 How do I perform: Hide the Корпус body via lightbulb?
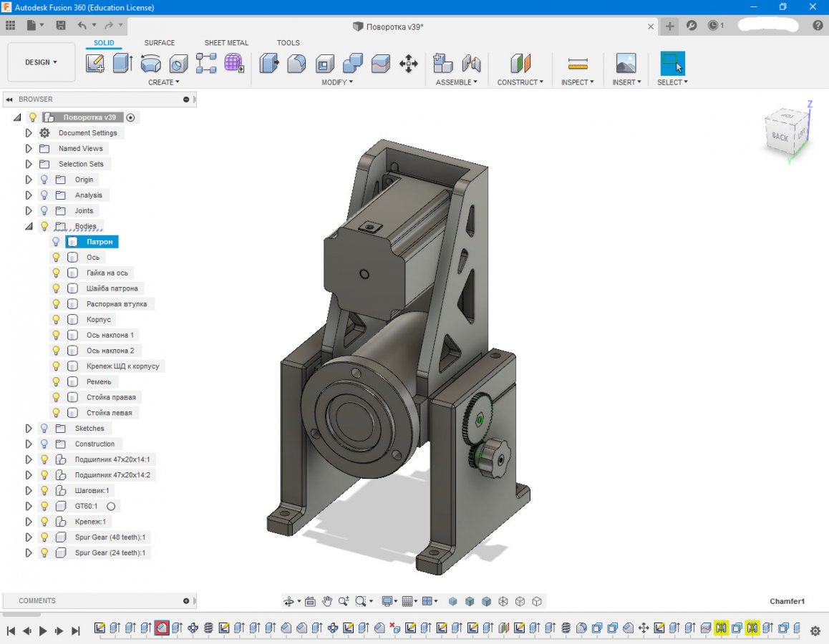56,319
